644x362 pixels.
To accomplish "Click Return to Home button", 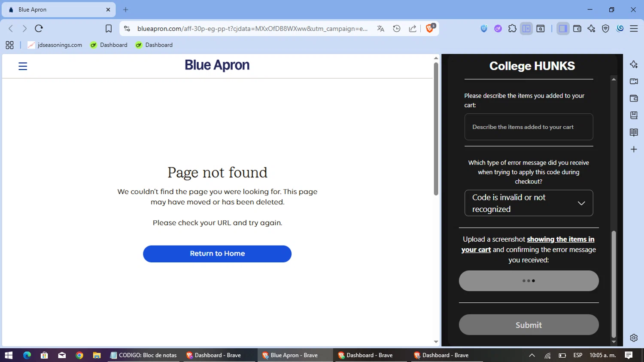I will click(x=217, y=254).
